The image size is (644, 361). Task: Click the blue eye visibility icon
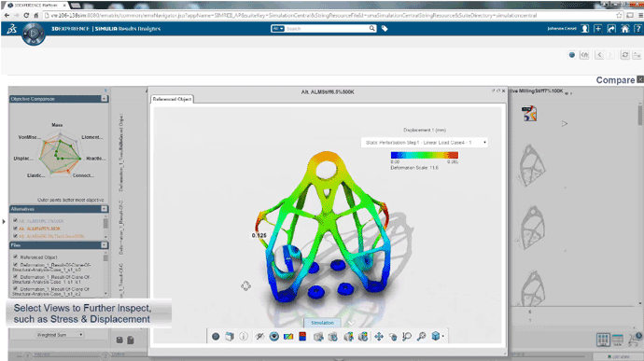point(274,337)
